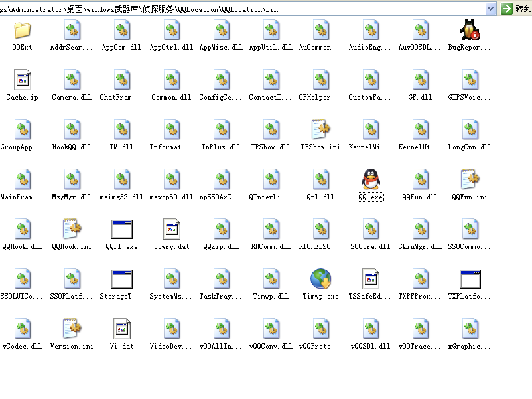Select the Qpl.dll file icon
Screen dimensions: 532x399
[x=320, y=179]
